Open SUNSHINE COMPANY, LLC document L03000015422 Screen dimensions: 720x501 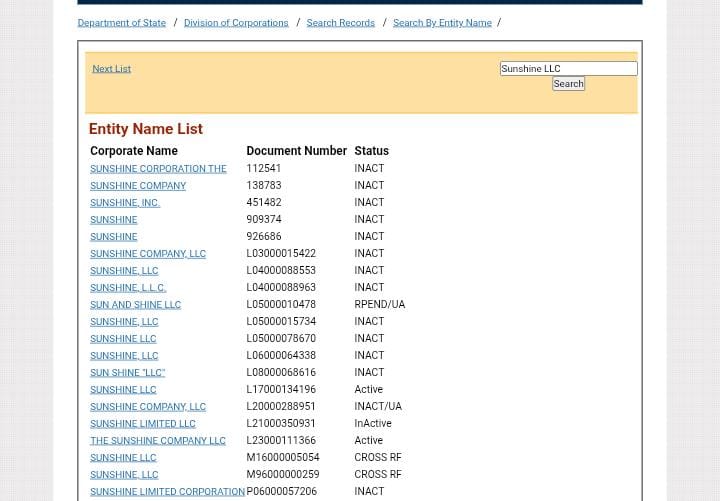147,254
